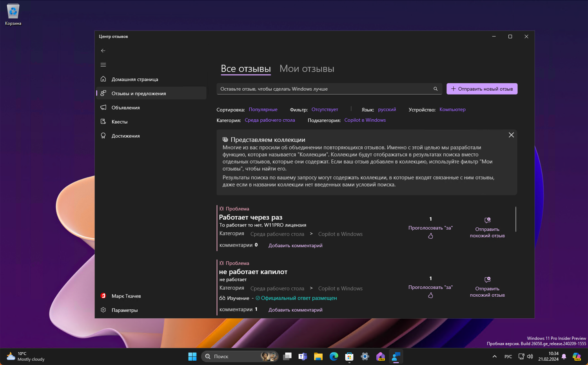The height and width of the screenshot is (365, 588).
Task: Open notifications bell in the system tray
Action: (564, 356)
